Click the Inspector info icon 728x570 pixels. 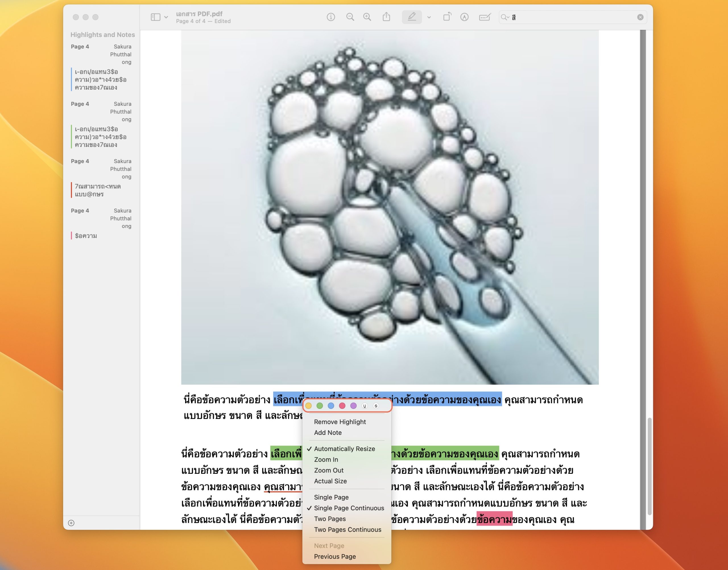pyautogui.click(x=330, y=17)
